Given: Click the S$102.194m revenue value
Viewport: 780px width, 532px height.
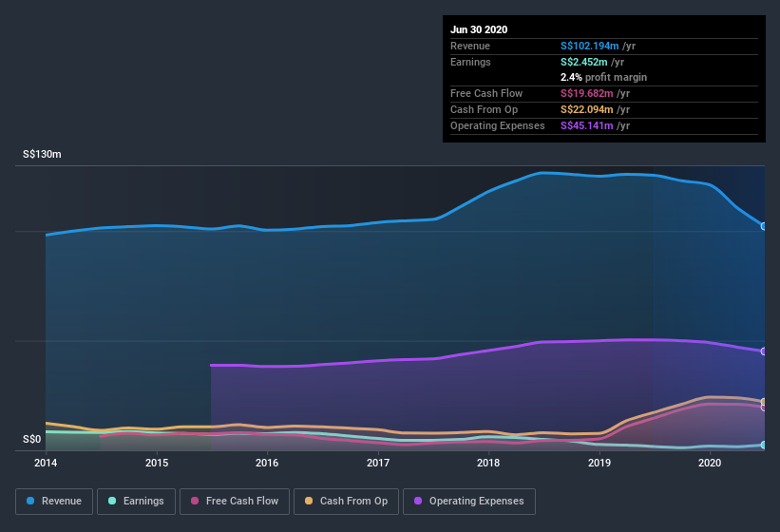Looking at the screenshot, I should point(589,46).
